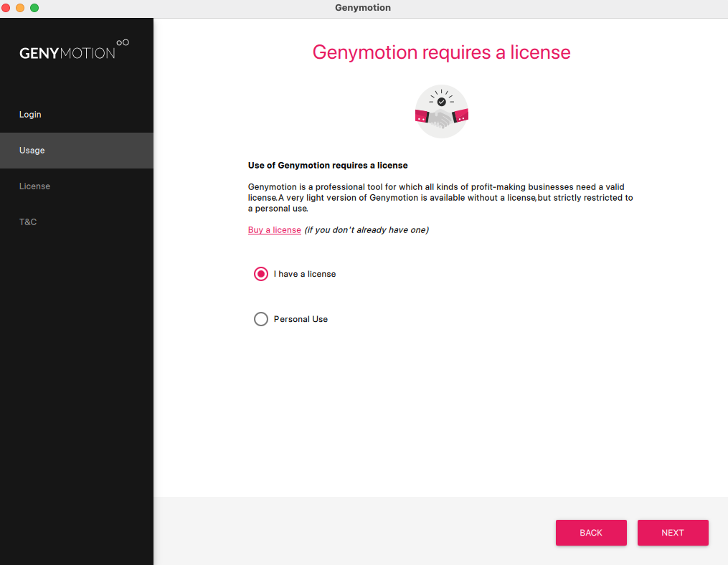This screenshot has width=728, height=565.
Task: Click the two-circles glyph above the logo
Action: [123, 43]
